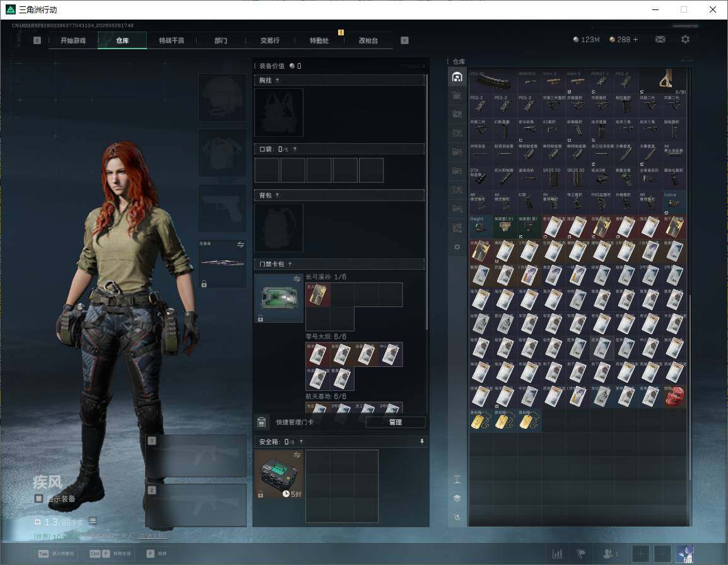Screen dimensions: 728x565
Task: Click the top tool icon above layers icon
Action: tap(457, 479)
